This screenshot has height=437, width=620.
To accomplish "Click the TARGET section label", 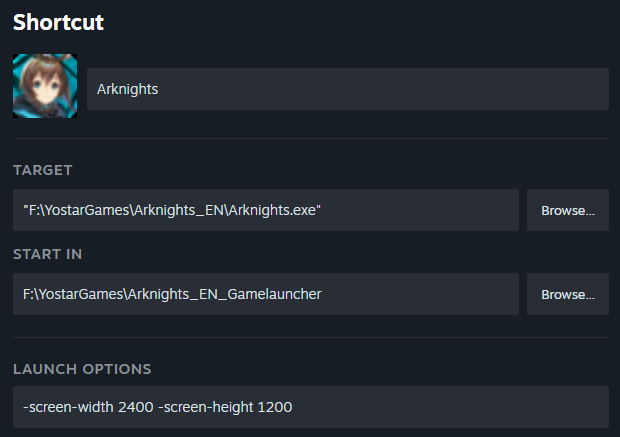I will tap(43, 170).
